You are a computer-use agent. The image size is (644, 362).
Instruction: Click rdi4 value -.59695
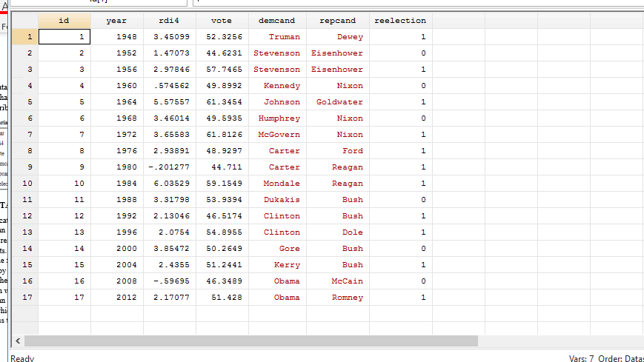tap(170, 281)
